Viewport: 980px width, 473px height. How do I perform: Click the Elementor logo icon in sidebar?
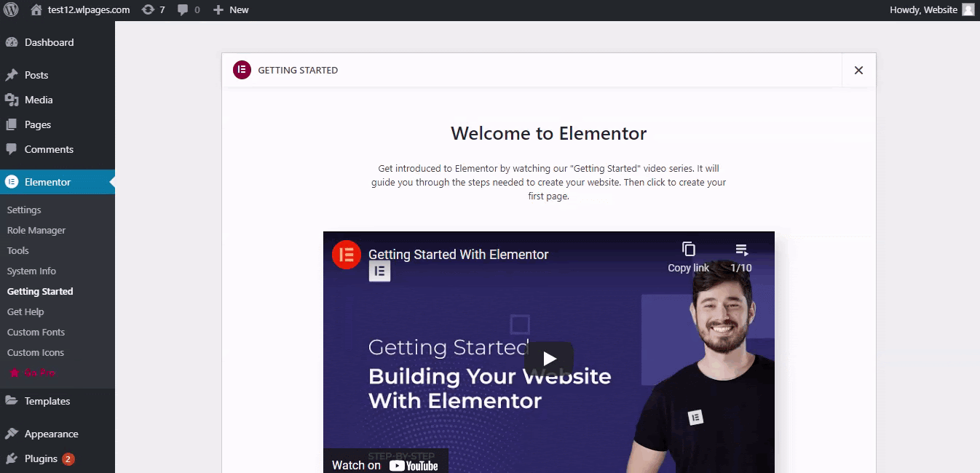pyautogui.click(x=12, y=182)
